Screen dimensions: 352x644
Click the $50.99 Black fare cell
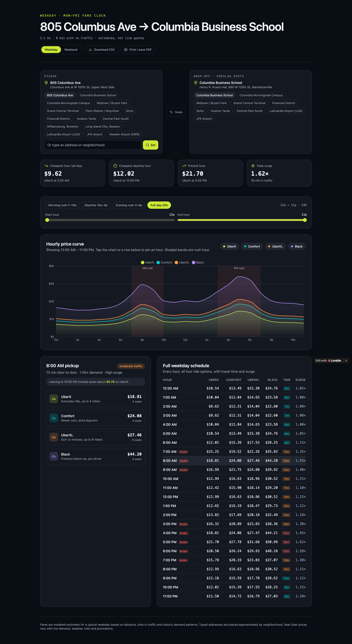coord(271,542)
